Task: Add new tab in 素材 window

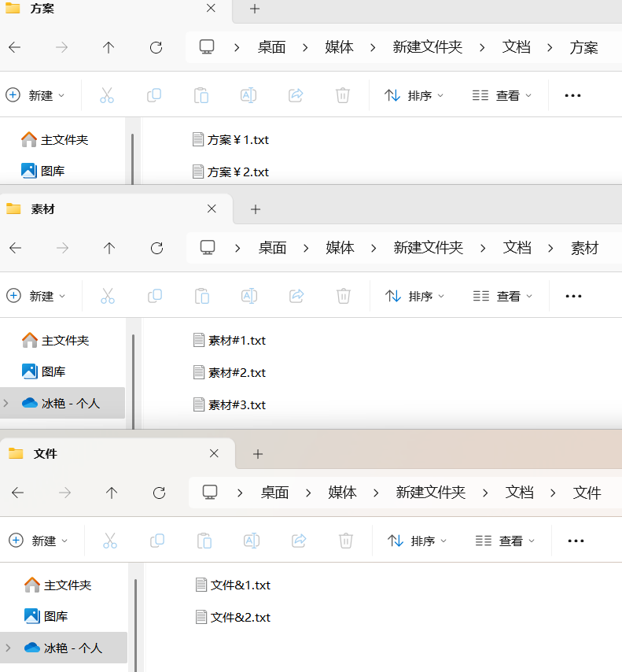Action: (x=256, y=209)
